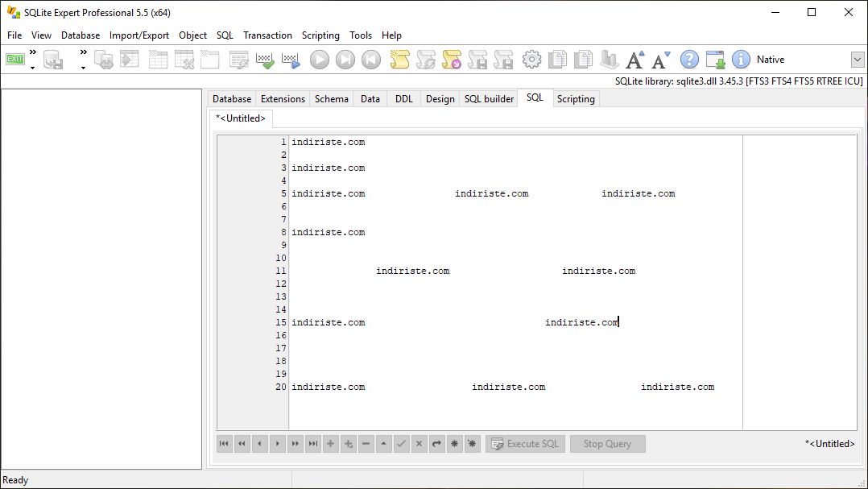
Task: Click the first save script scroll icon
Action: [x=477, y=60]
